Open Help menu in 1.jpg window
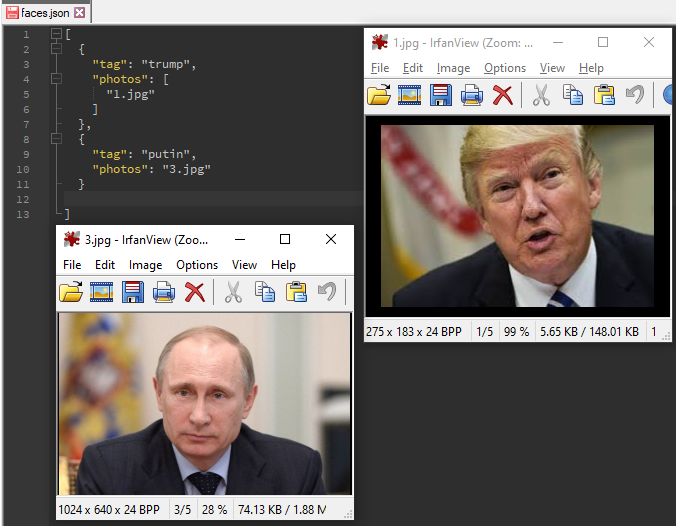 (591, 68)
